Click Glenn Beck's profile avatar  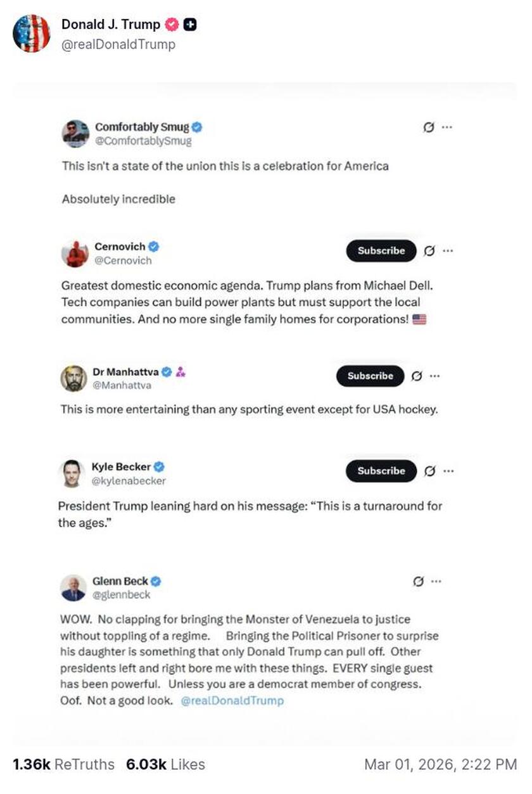[73, 588]
